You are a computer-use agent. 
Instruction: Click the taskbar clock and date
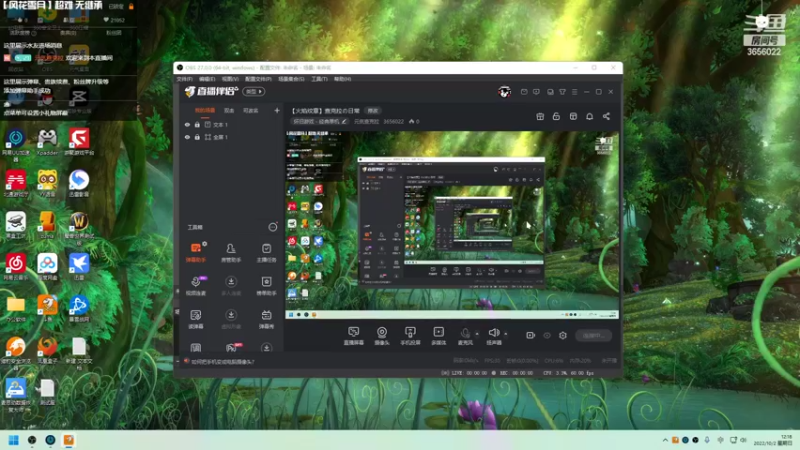coord(772,440)
